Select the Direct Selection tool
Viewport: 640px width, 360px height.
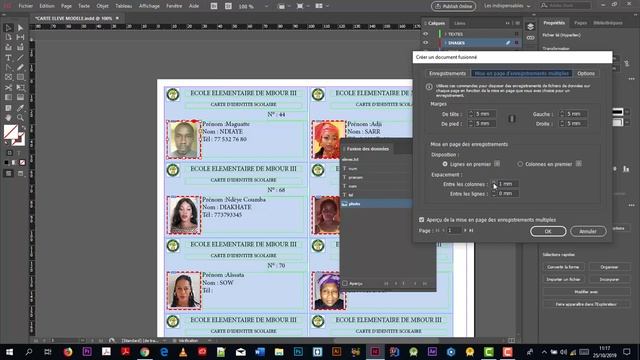pos(20,28)
